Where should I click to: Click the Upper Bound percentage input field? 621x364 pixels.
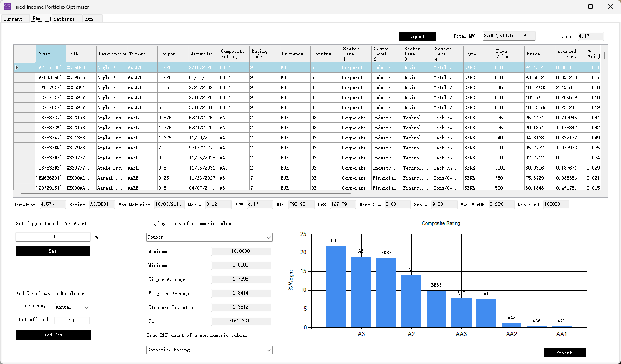pyautogui.click(x=53, y=237)
